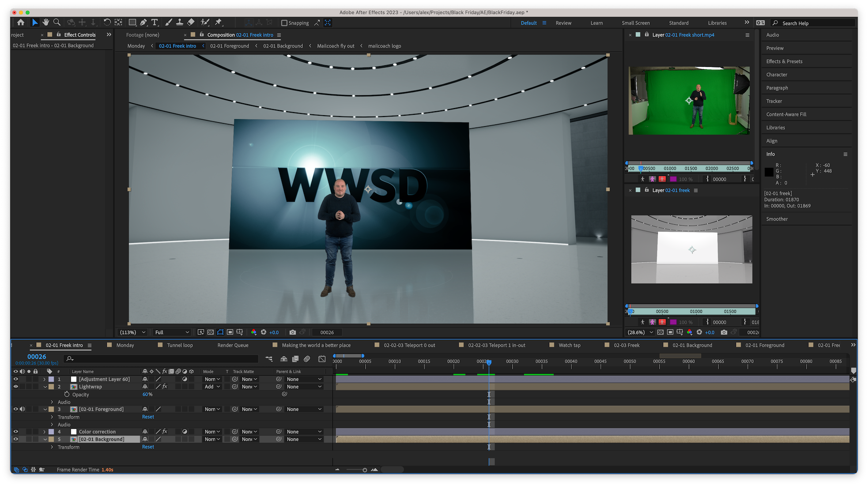868x486 pixels.
Task: Select the Puppet Pin tool
Action: (x=218, y=23)
